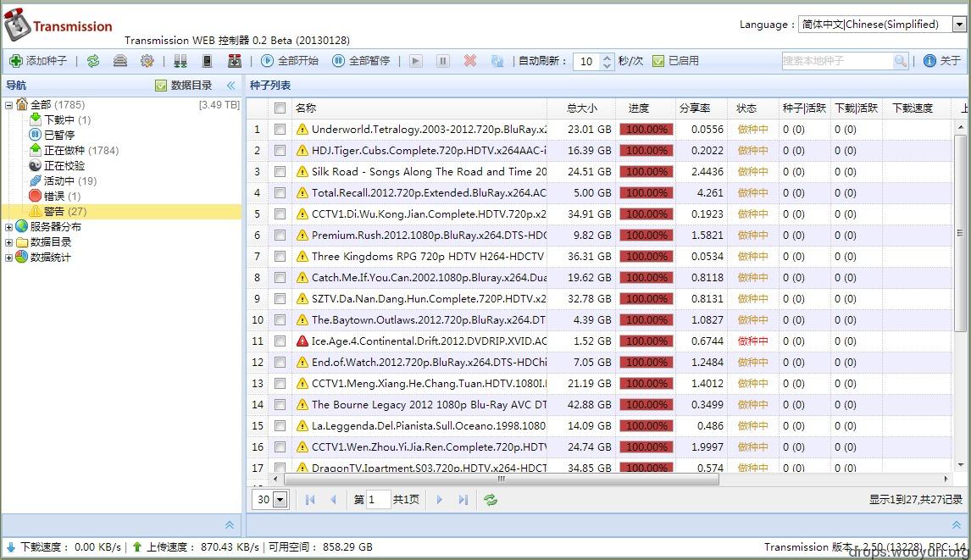Go to the last page arrow icon
Image resolution: width=971 pixels, height=560 pixels.
click(463, 500)
